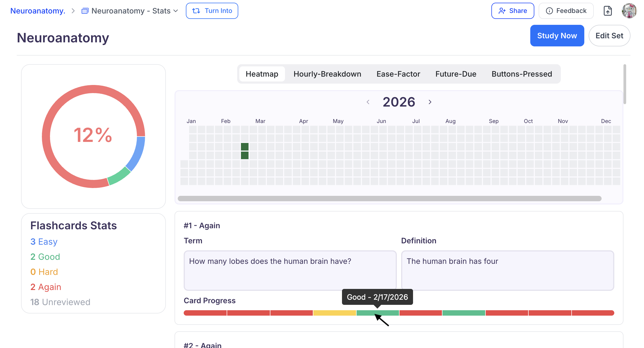Click the export page icon in top bar

pos(608,11)
